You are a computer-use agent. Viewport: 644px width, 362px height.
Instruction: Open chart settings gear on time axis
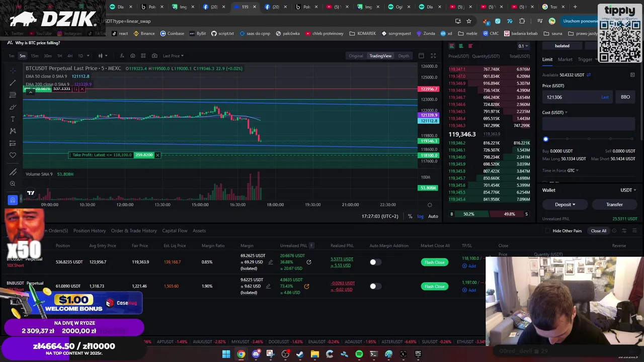click(x=430, y=205)
